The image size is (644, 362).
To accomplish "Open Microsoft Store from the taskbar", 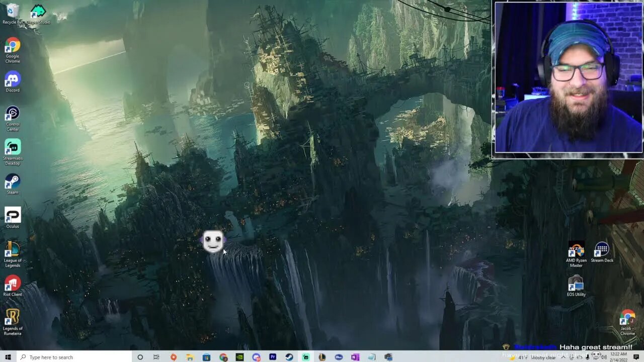I will pyautogui.click(x=206, y=357).
